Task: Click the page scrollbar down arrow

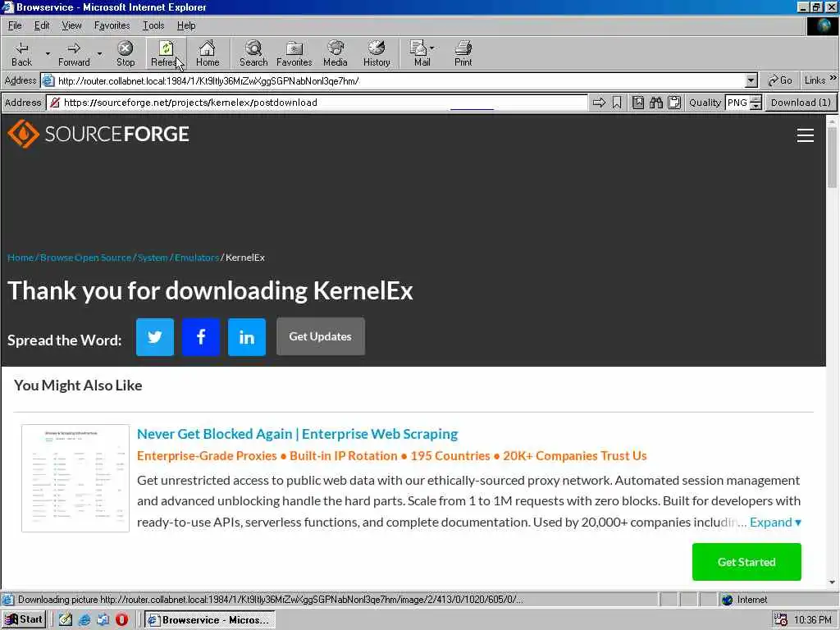Action: 832,582
